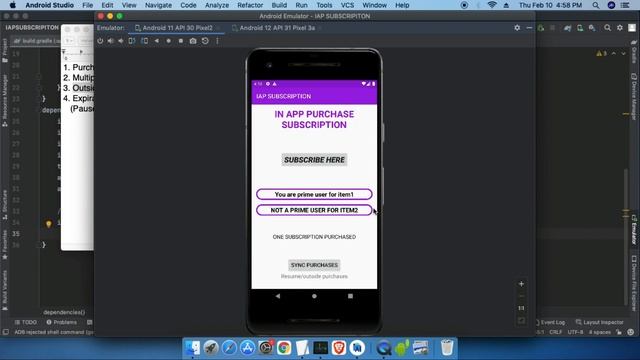Click the yellow warning indicator in editor
640x360 pixels.
(x=602, y=53)
